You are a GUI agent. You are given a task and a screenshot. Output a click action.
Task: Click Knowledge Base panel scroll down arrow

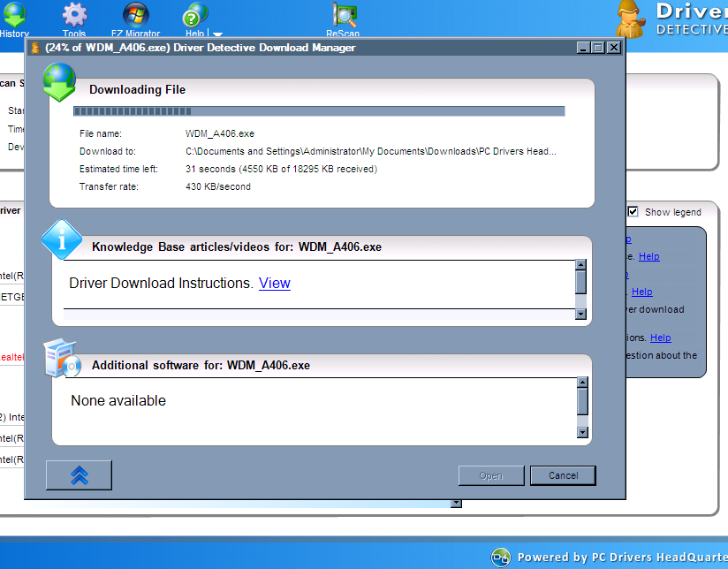pos(580,314)
